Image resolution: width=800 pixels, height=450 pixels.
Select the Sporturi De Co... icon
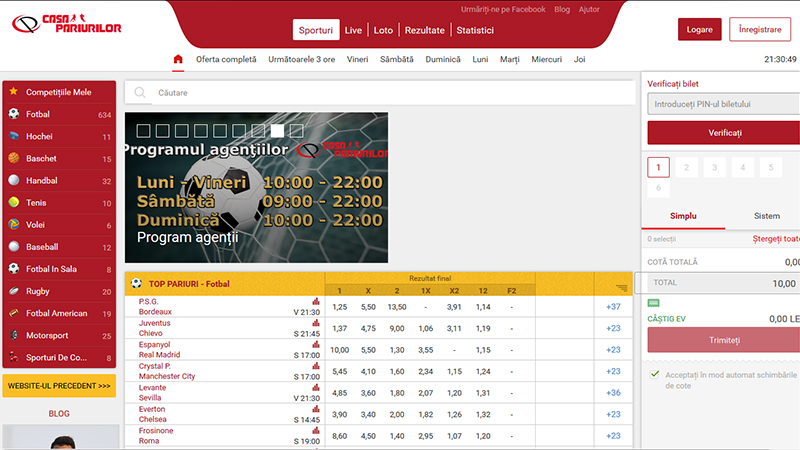pyautogui.click(x=14, y=357)
